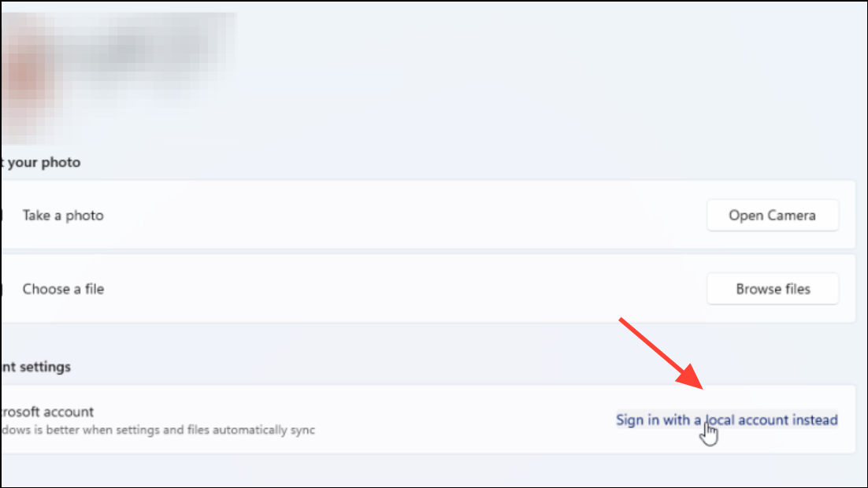The image size is (868, 488).
Task: Click the 'Take a photo' label
Action: [x=63, y=215]
